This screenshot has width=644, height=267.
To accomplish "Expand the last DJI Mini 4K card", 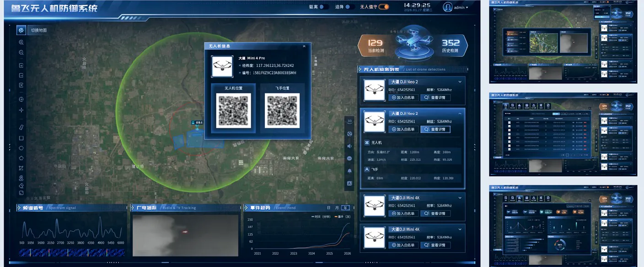I will tap(460, 229).
